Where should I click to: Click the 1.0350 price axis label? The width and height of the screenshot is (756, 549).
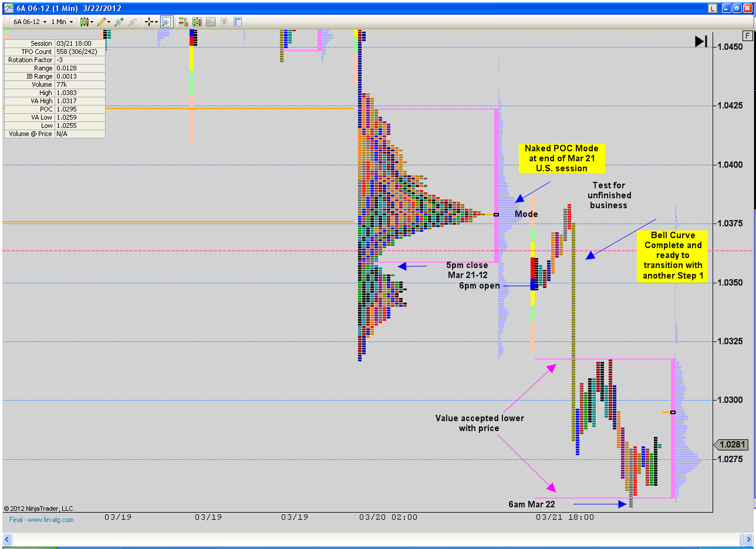(x=730, y=283)
